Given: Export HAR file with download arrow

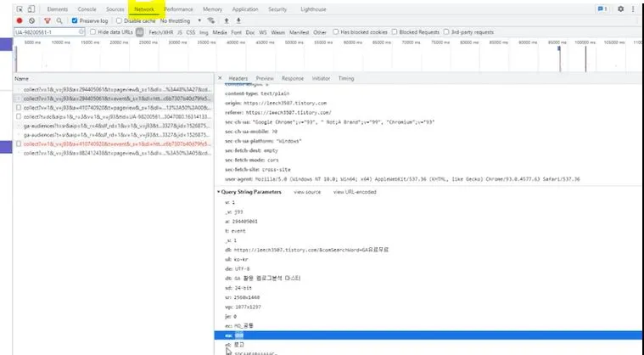Looking at the screenshot, I should pos(238,20).
